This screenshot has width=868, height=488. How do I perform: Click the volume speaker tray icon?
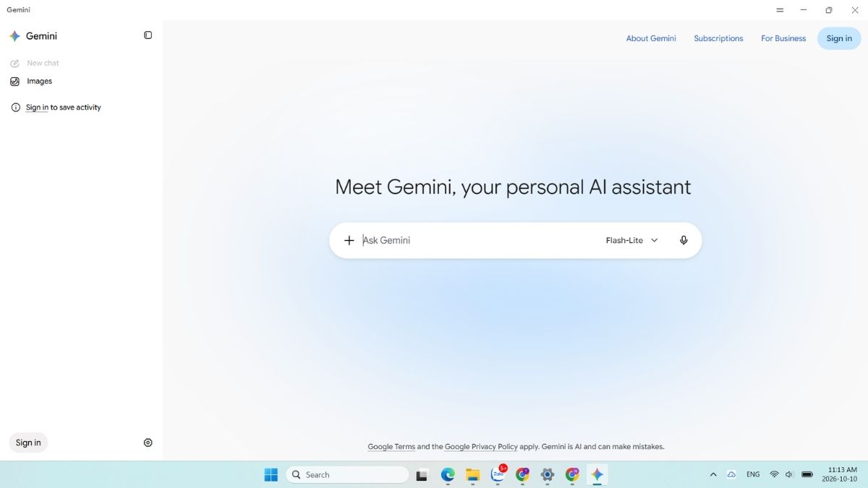click(789, 475)
